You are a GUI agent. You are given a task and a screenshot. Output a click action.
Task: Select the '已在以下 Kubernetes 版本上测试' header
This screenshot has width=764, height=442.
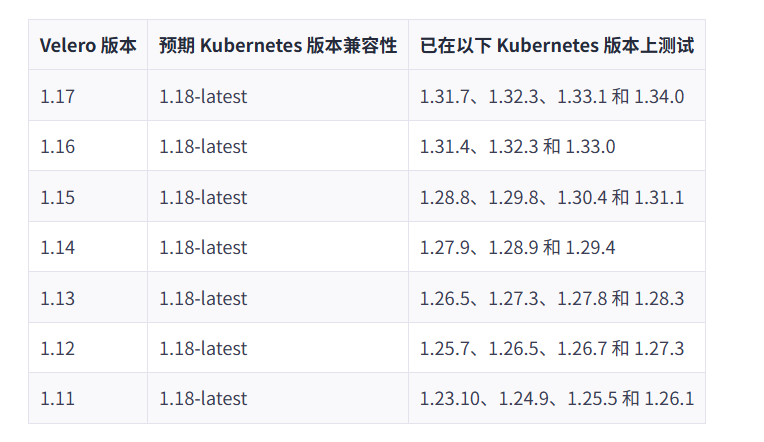tap(557, 45)
